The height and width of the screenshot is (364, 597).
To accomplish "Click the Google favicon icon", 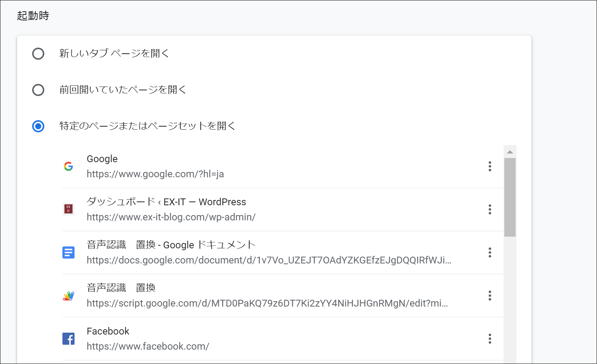I will 68,166.
